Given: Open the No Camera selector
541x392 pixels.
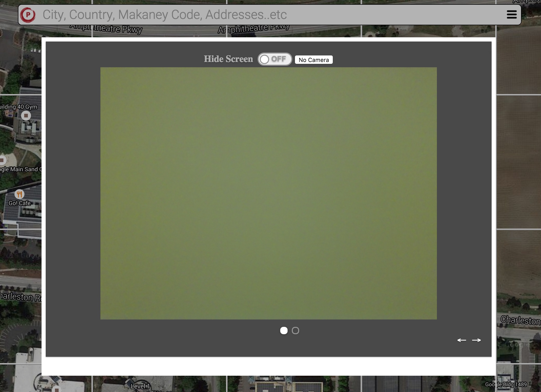Looking at the screenshot, I should tap(314, 60).
